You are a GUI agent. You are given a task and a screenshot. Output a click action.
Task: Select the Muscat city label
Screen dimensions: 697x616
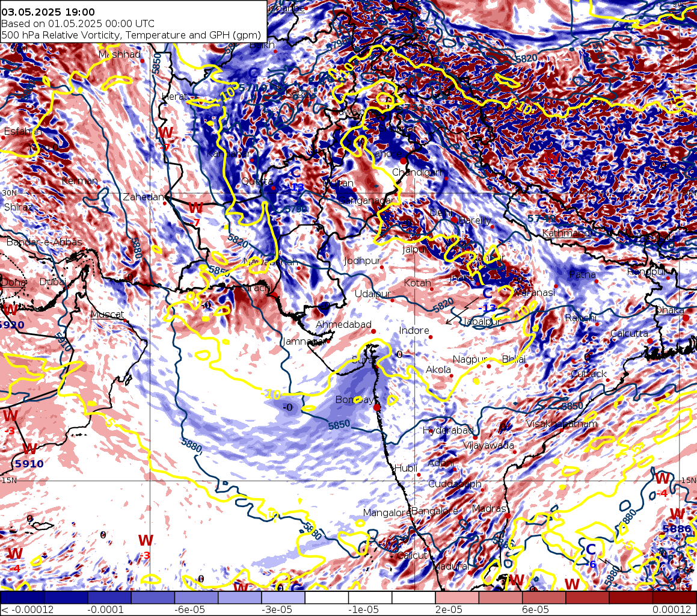click(x=107, y=315)
